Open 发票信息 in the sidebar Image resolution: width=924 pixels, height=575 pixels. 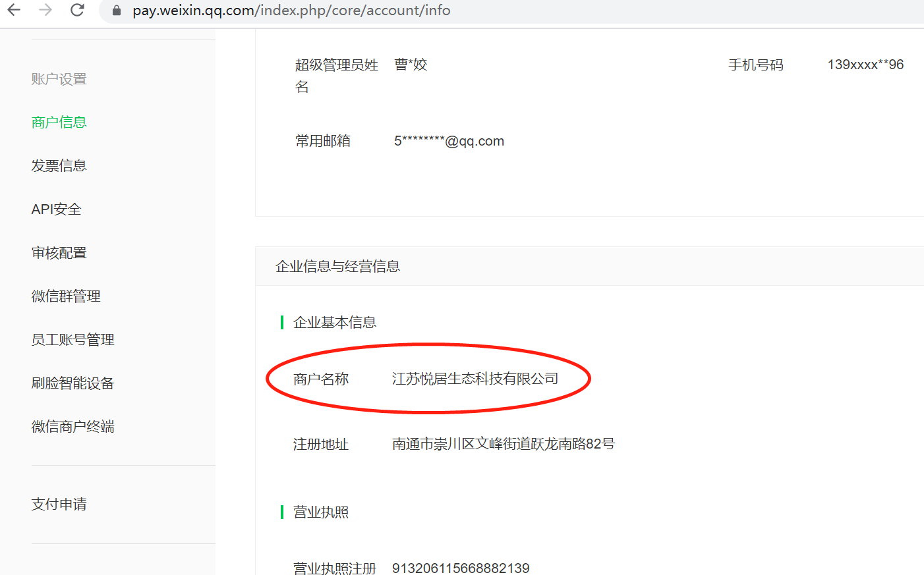click(x=59, y=166)
